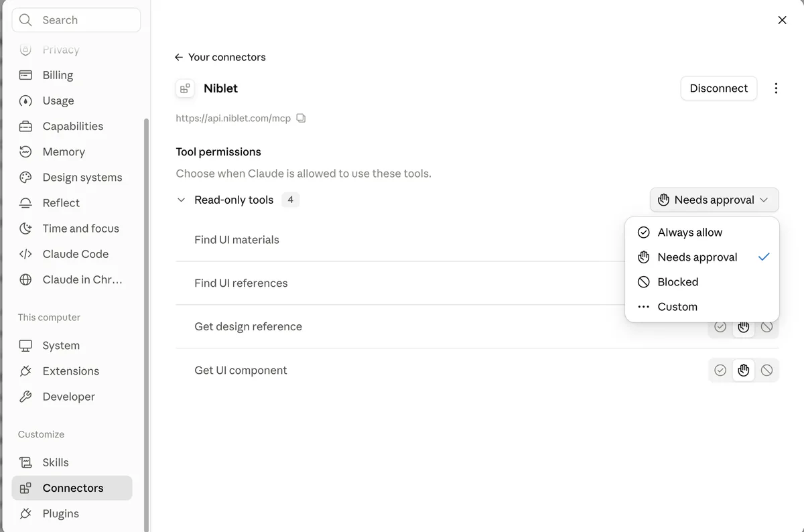Click the Niblet connector logo icon
804x532 pixels.
point(185,88)
